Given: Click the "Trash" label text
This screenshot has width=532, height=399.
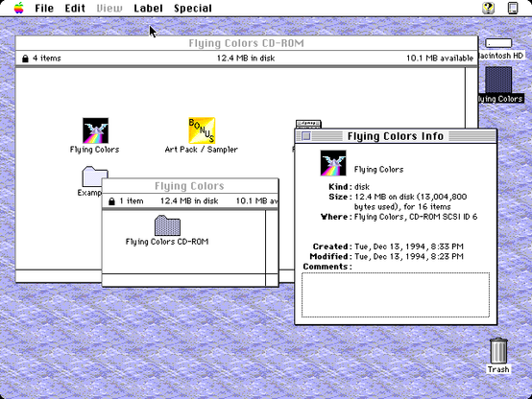Looking at the screenshot, I should (x=498, y=369).
